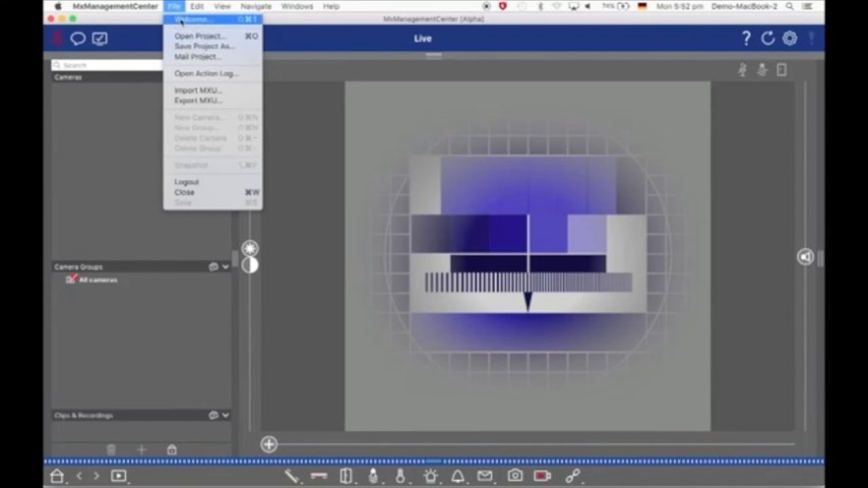Toggle the recording icon in bottom toolbar
This screenshot has width=868, height=488.
pos(542,476)
